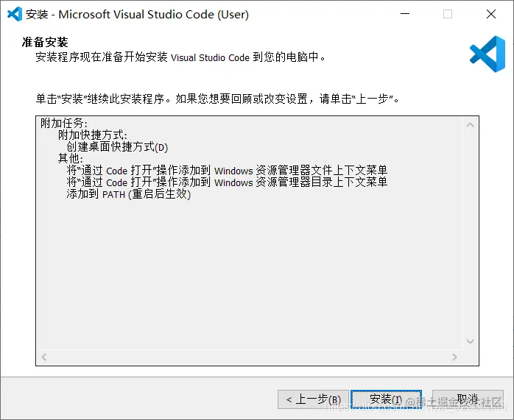Select the 资源管理器目录上下文菜单 line

227,182
